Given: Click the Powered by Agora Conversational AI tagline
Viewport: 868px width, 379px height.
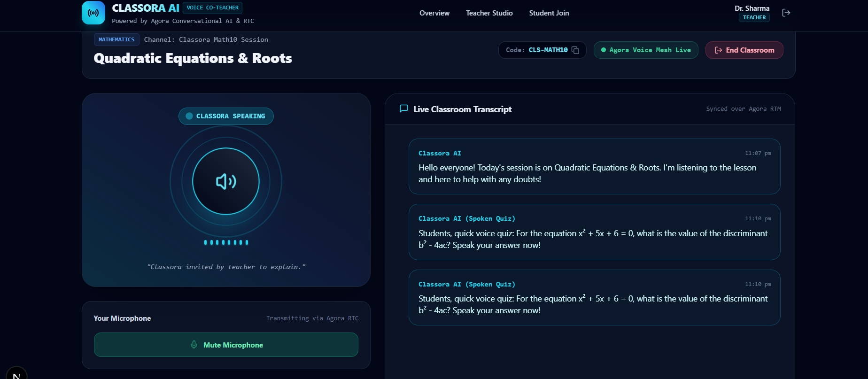Looking at the screenshot, I should [x=183, y=21].
